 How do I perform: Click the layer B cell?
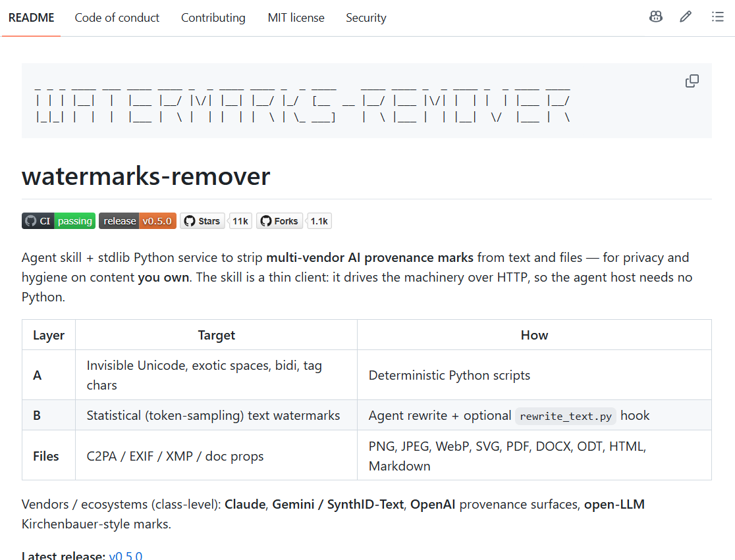coord(49,415)
